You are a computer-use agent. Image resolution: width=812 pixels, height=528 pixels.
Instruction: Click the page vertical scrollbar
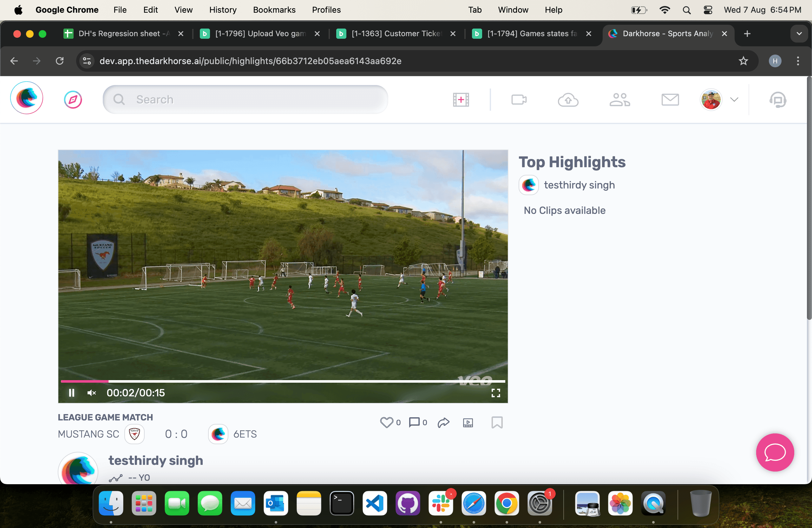(809, 199)
